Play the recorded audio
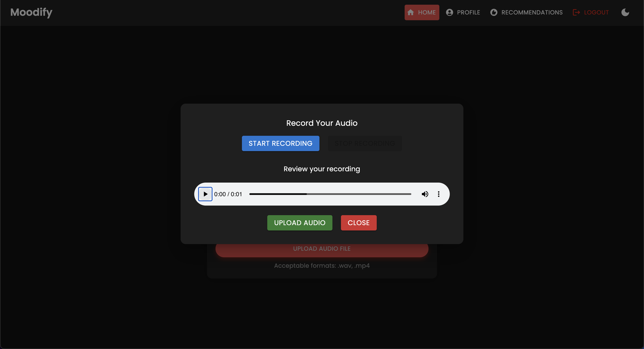 tap(205, 194)
